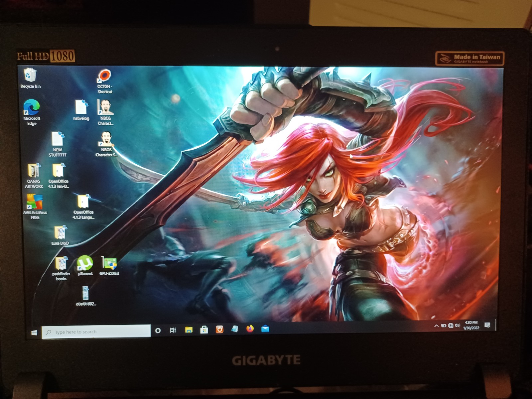Open the OANAS ARTWORK folder

click(34, 176)
